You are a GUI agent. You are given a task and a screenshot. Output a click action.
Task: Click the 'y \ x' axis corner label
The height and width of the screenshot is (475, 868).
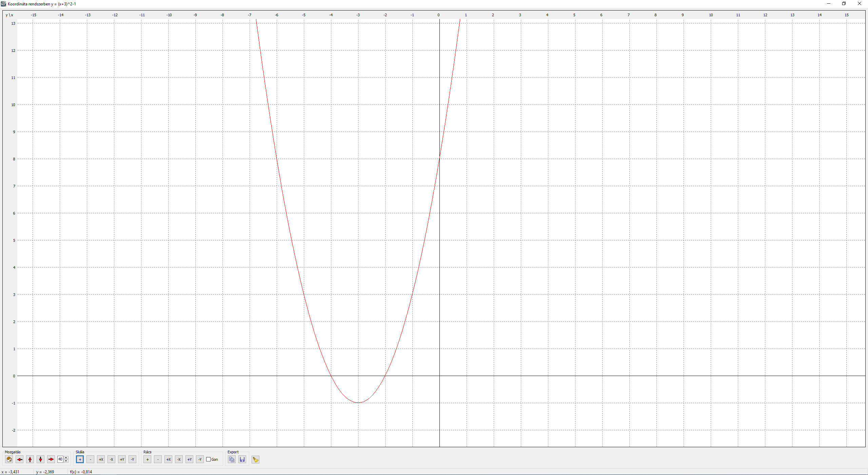(9, 15)
